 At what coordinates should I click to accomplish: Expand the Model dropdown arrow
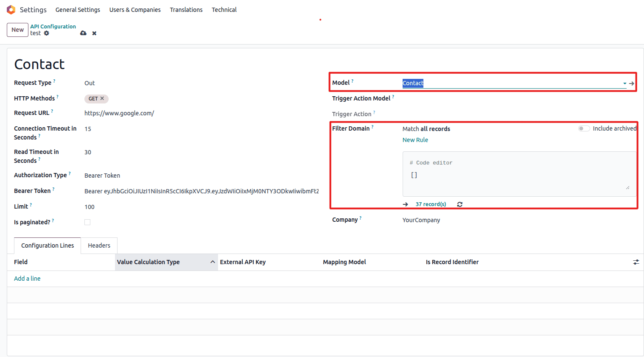tap(624, 84)
